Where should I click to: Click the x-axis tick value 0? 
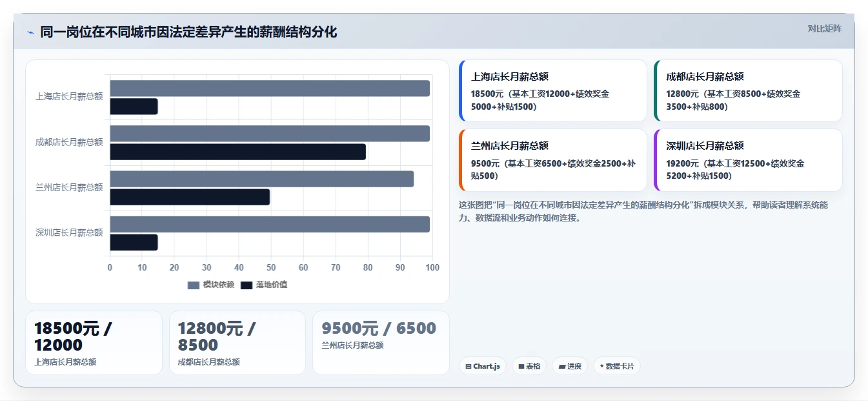tap(110, 267)
